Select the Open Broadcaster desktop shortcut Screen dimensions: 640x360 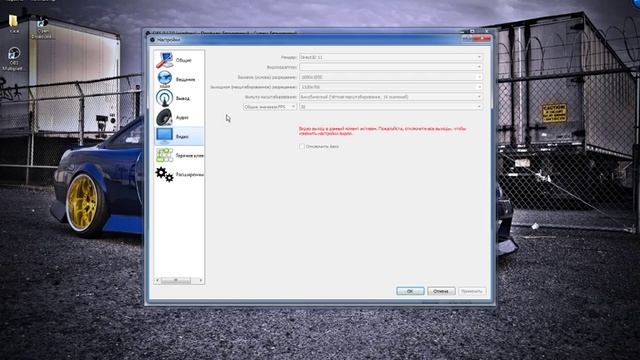pyautogui.click(x=42, y=28)
